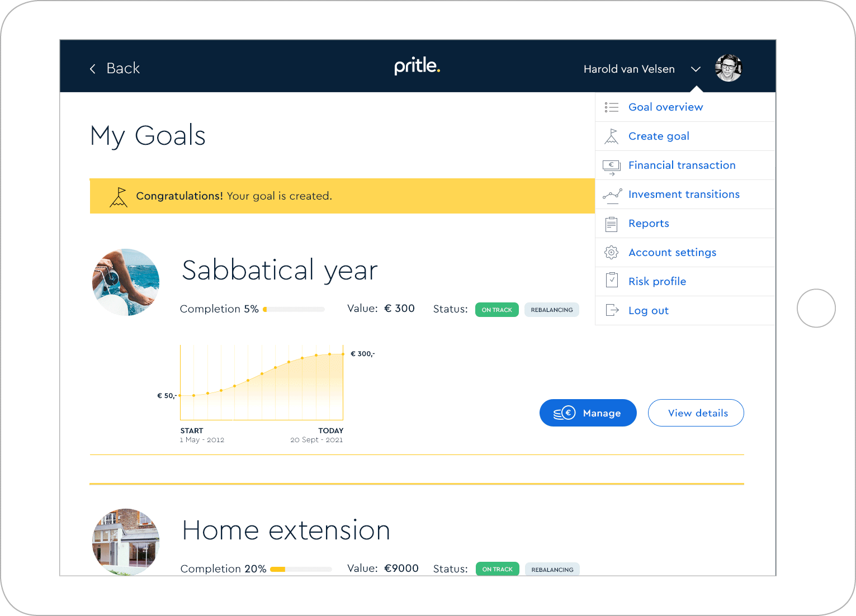The width and height of the screenshot is (856, 616).
Task: Click the Sabbatical year completion progress bar
Action: (294, 309)
